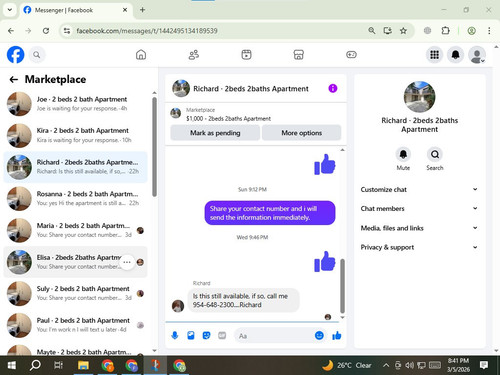Open the Windows notification center icon

point(484,365)
